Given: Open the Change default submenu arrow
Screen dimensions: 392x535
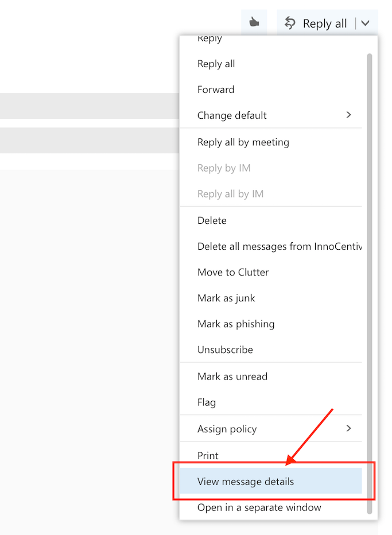Looking at the screenshot, I should tap(348, 115).
